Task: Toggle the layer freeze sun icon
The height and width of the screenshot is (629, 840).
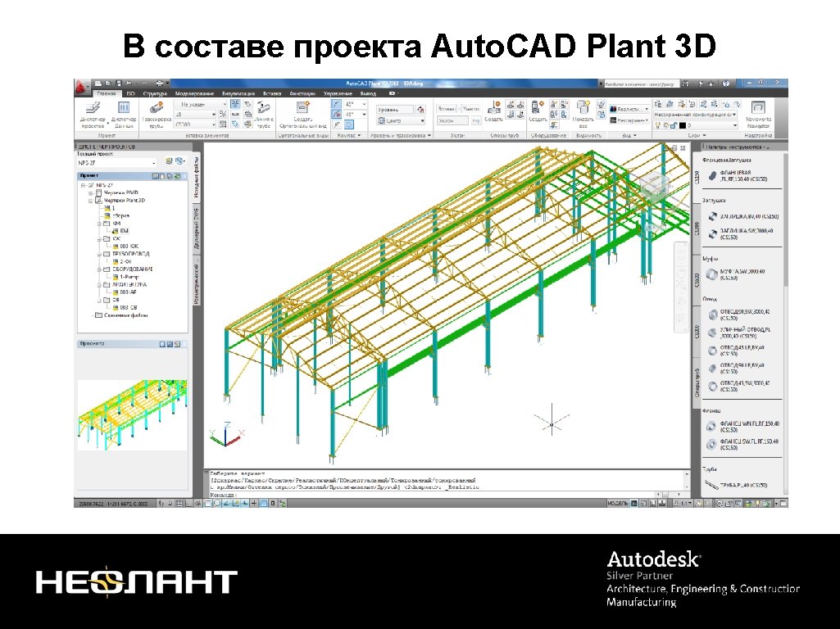Action: point(665,125)
